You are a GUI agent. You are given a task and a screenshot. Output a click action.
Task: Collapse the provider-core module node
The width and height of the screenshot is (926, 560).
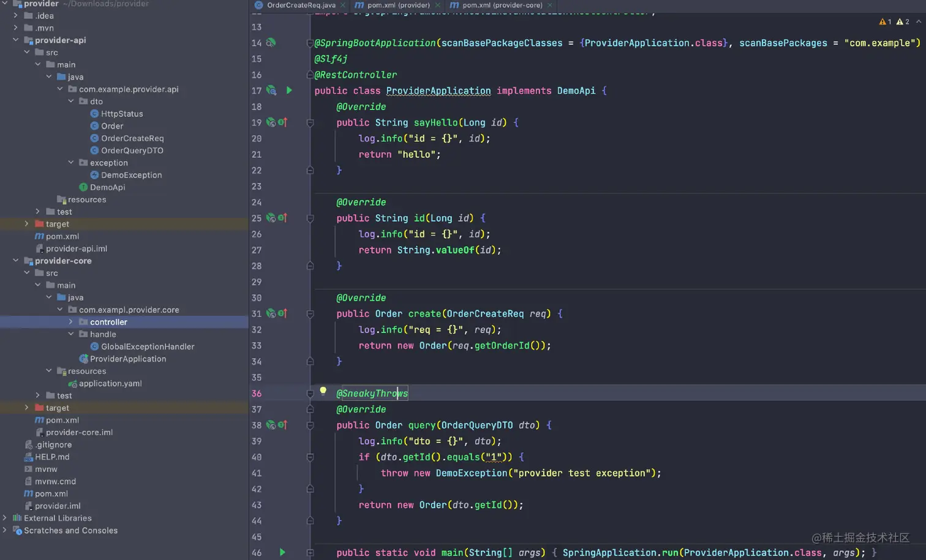pos(16,260)
